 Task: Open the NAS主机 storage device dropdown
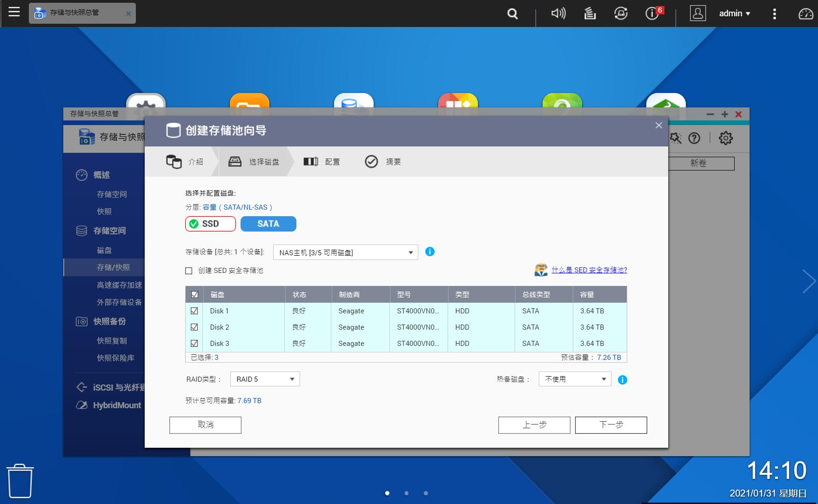[344, 252]
